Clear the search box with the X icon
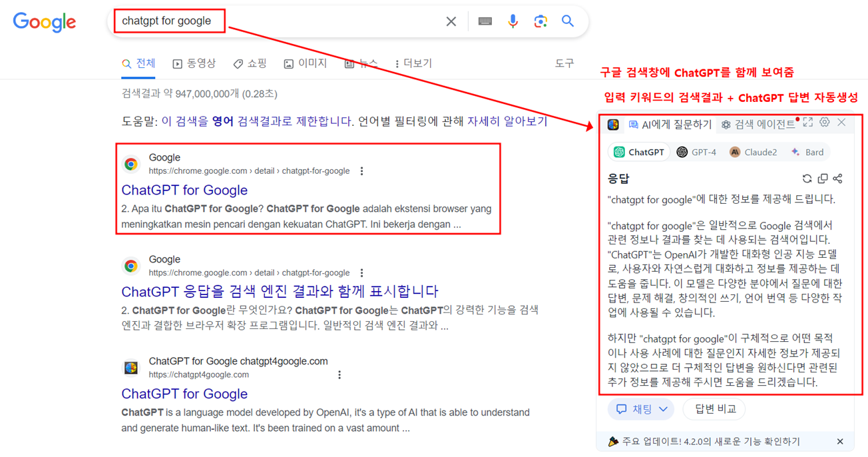The width and height of the screenshot is (868, 457). pos(451,21)
